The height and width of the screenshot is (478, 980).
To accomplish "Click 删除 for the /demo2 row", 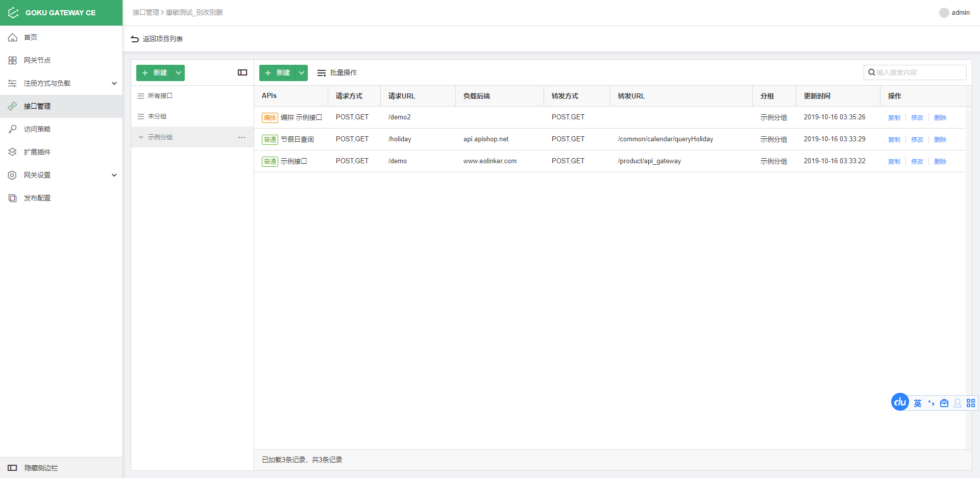I will coord(940,118).
